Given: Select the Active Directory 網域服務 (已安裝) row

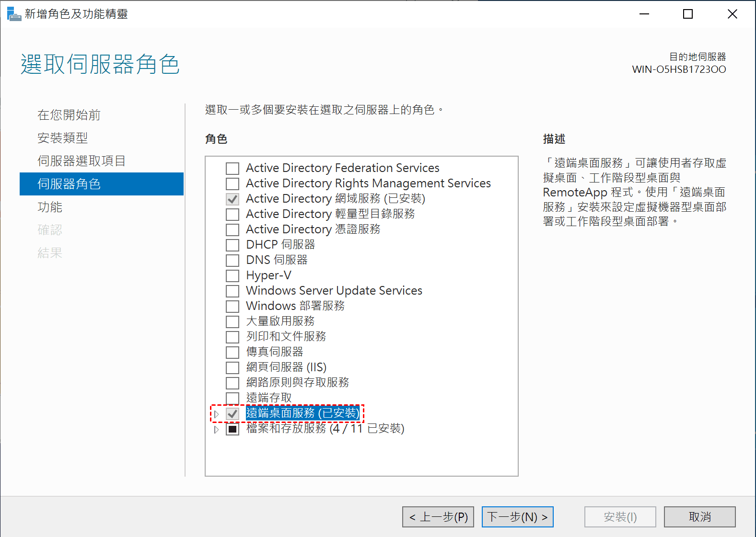Looking at the screenshot, I should pos(336,199).
